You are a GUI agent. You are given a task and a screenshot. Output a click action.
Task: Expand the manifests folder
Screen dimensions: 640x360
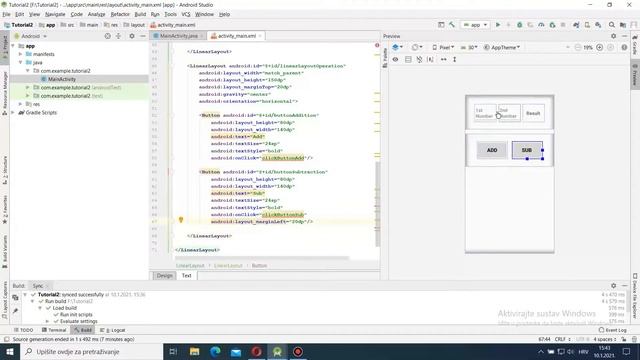point(20,54)
